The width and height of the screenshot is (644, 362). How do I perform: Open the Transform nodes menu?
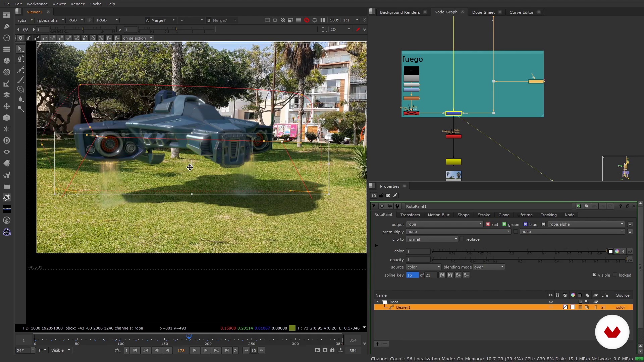[7, 106]
